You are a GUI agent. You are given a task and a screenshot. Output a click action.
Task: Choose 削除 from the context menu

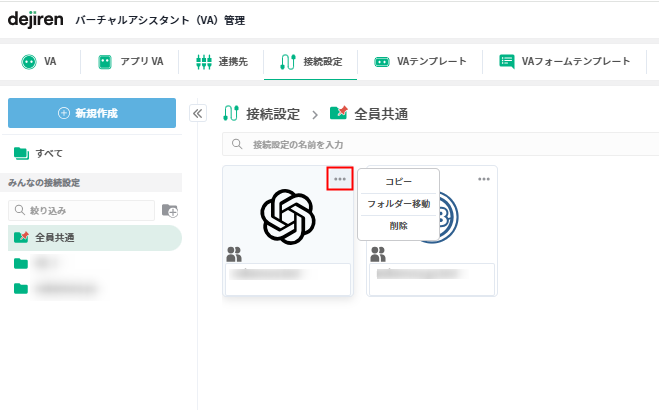398,226
